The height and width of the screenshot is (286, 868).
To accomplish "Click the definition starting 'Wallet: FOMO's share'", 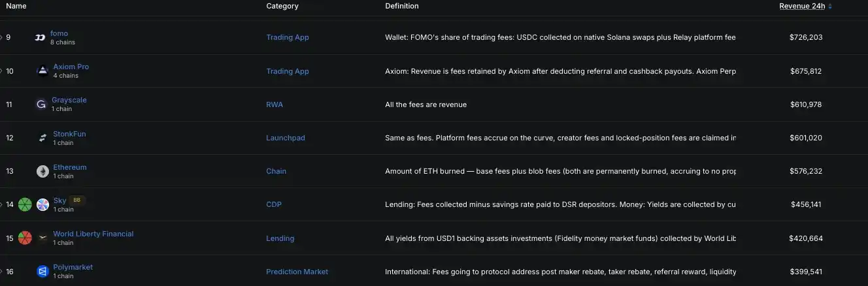I will pos(560,37).
